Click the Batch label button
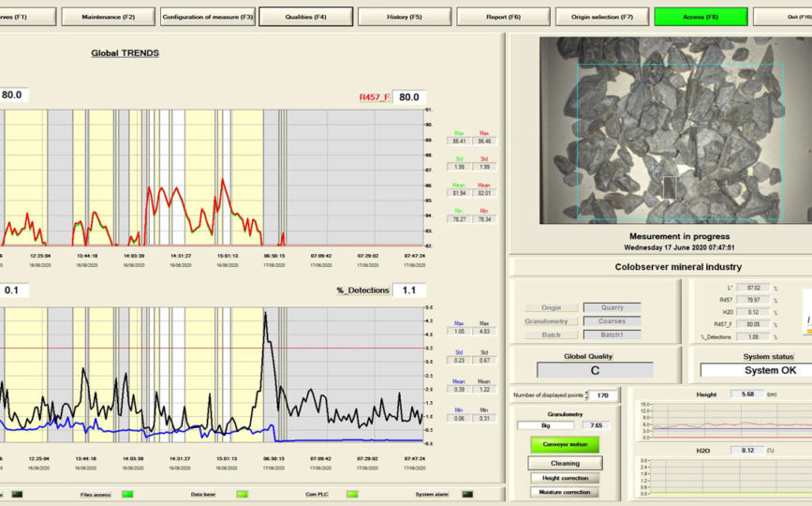This screenshot has width=812, height=506. click(551, 335)
